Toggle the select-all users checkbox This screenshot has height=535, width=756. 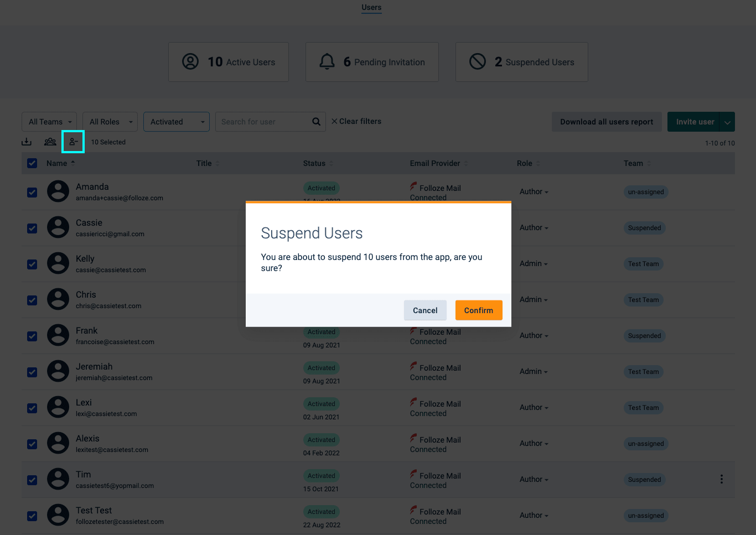pyautogui.click(x=32, y=163)
